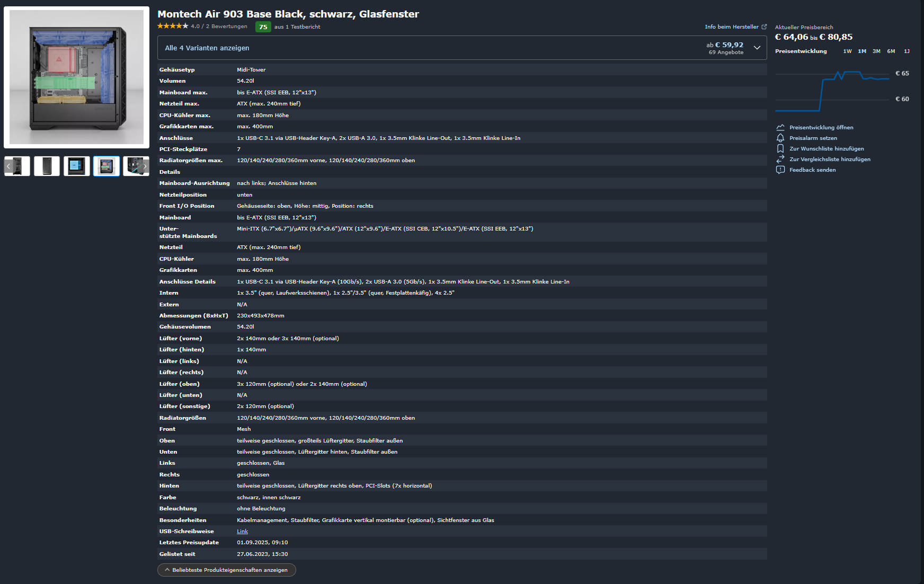Open the USB-Schreibweise Link
924x584 pixels.
(x=242, y=531)
